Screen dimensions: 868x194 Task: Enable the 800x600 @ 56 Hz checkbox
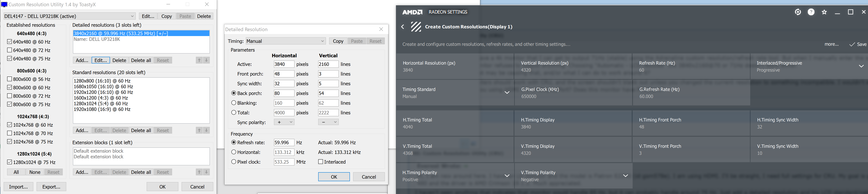click(10, 79)
